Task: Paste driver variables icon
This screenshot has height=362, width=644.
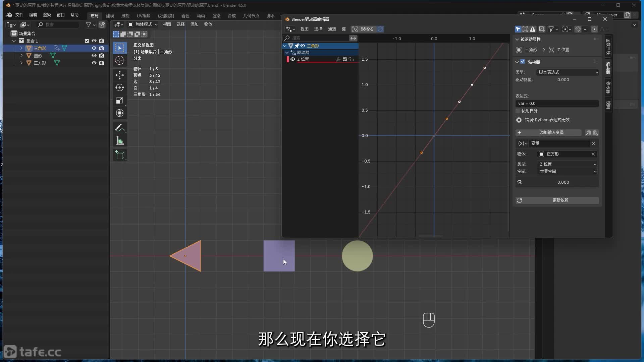Action: (x=595, y=133)
